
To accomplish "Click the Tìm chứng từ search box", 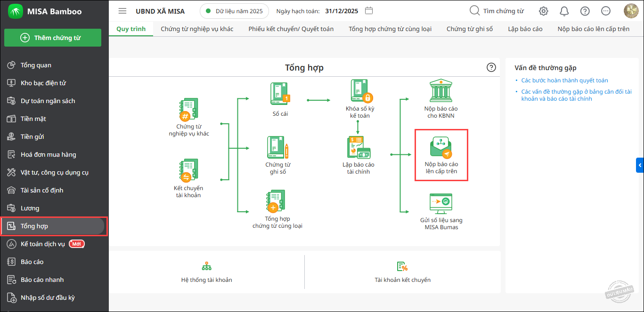I will (x=497, y=11).
